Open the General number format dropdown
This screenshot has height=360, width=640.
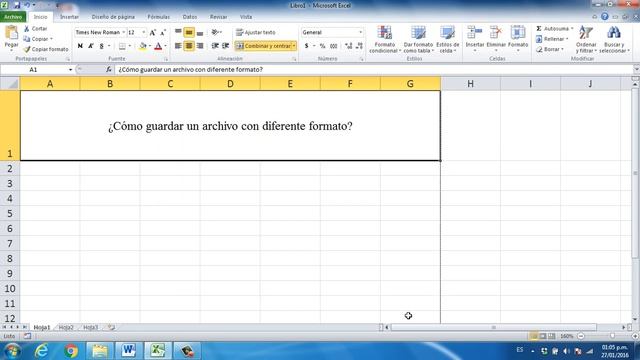[360, 32]
